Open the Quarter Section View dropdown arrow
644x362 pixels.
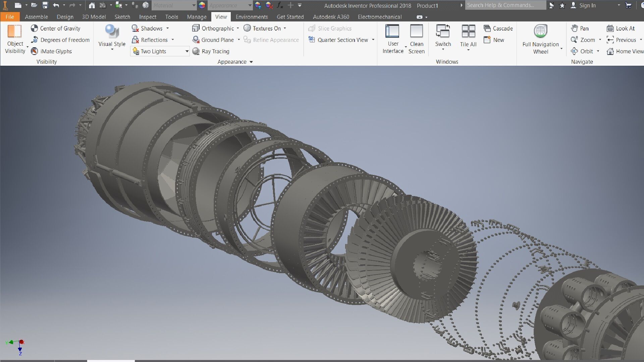[373, 40]
